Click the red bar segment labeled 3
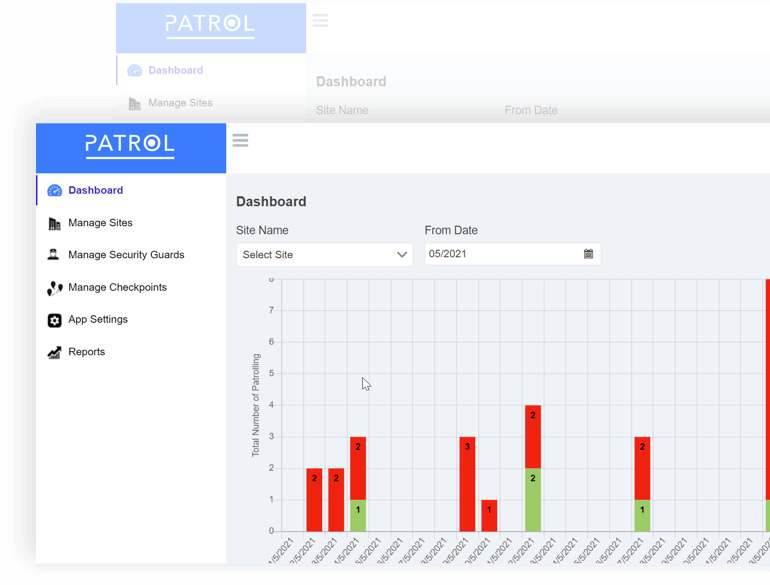770x585 pixels. (467, 484)
